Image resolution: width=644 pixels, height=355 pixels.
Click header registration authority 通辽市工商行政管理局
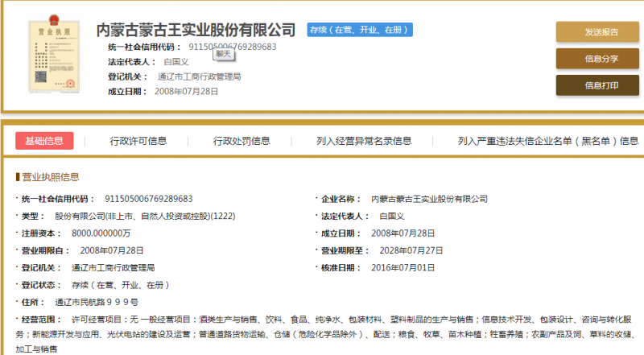coord(199,76)
